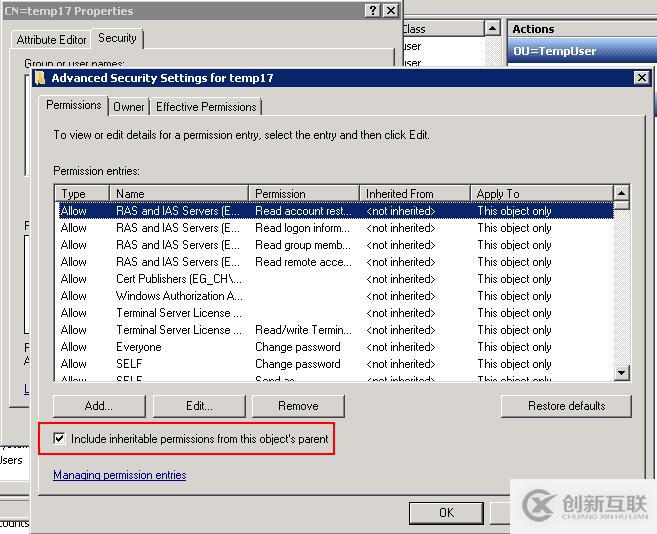Click the folder icon in Advanced Security title bar

40,77
